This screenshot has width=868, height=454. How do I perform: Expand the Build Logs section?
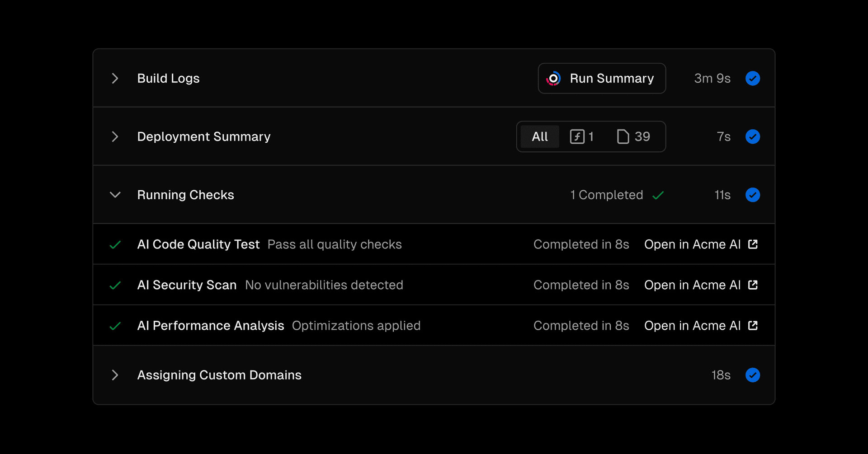tap(115, 79)
